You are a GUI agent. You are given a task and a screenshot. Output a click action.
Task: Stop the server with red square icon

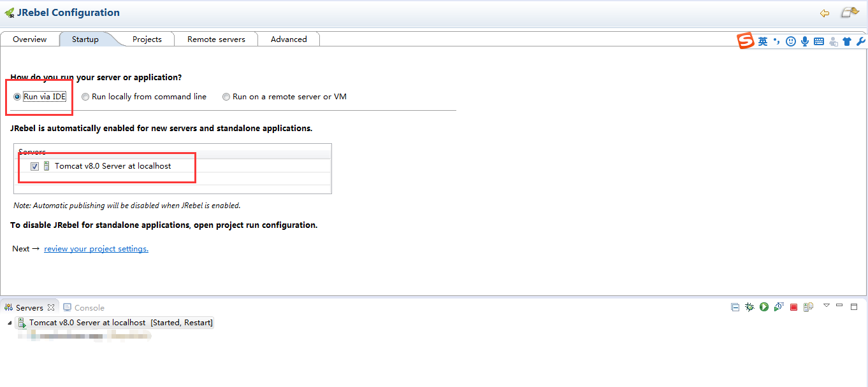[793, 307]
